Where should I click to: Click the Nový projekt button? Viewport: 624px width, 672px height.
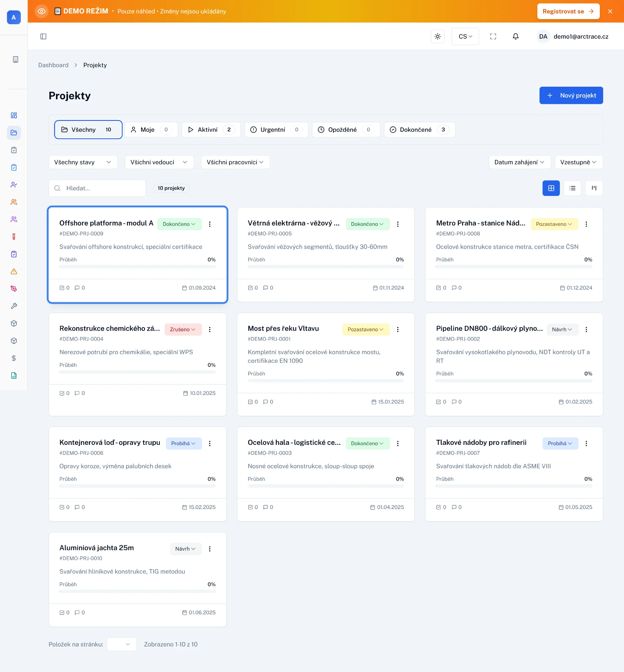(571, 96)
